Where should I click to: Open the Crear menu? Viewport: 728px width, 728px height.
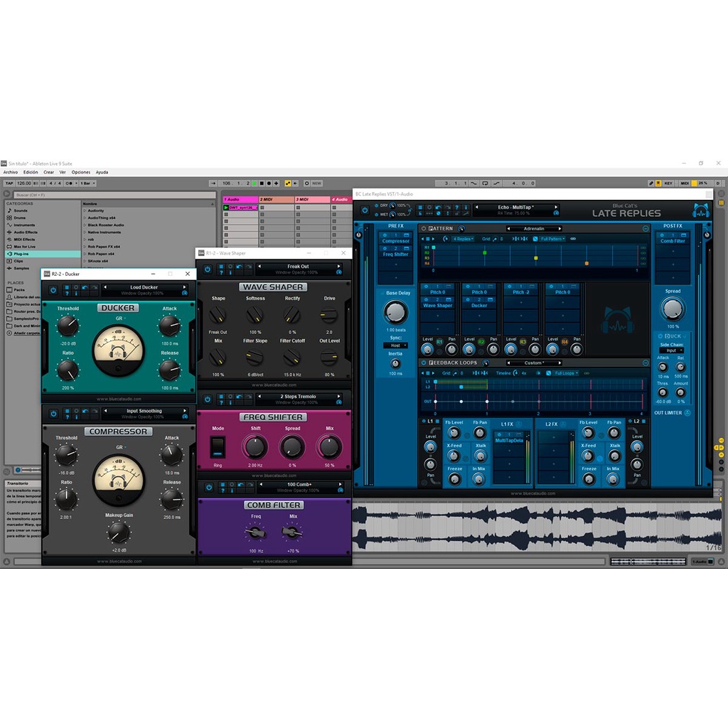pos(49,172)
